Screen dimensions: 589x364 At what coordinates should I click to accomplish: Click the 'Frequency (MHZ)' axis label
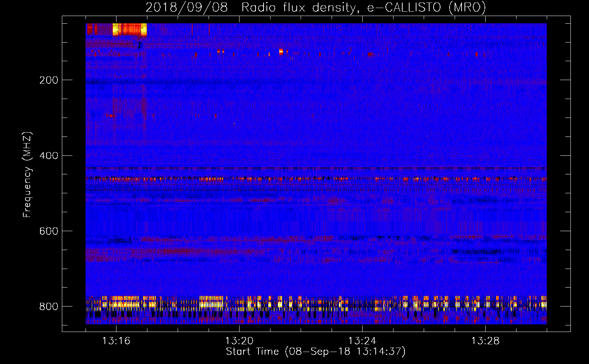point(27,174)
